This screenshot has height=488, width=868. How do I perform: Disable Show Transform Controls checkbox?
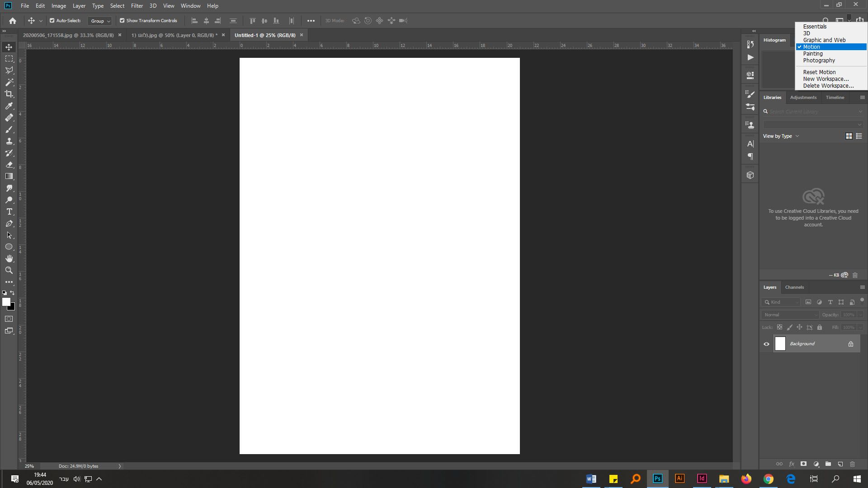pos(122,20)
